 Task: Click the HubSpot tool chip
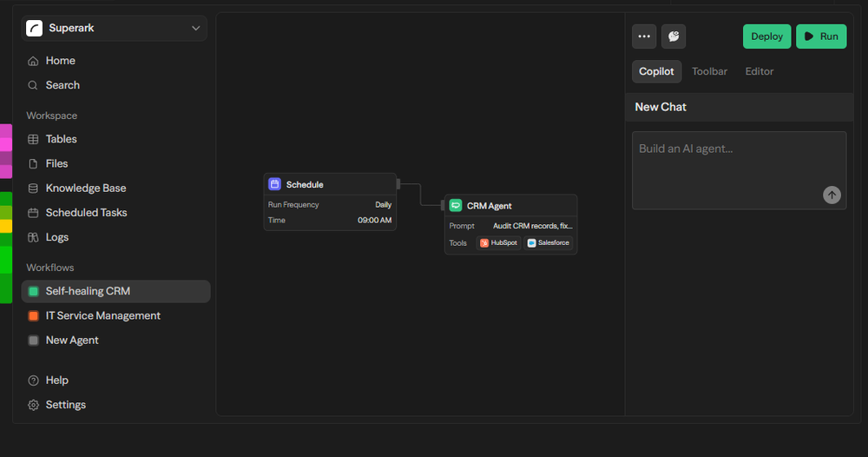[499, 242]
